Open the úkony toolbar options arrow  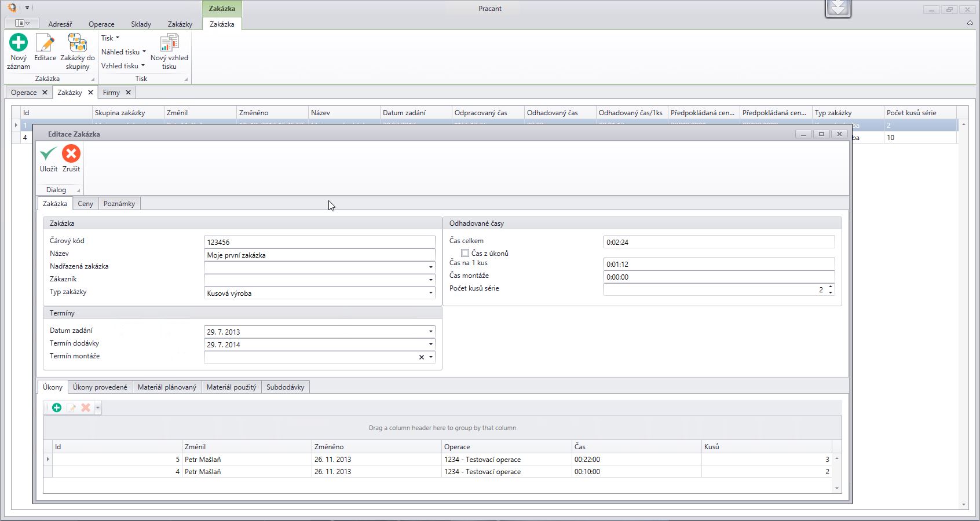click(x=98, y=408)
